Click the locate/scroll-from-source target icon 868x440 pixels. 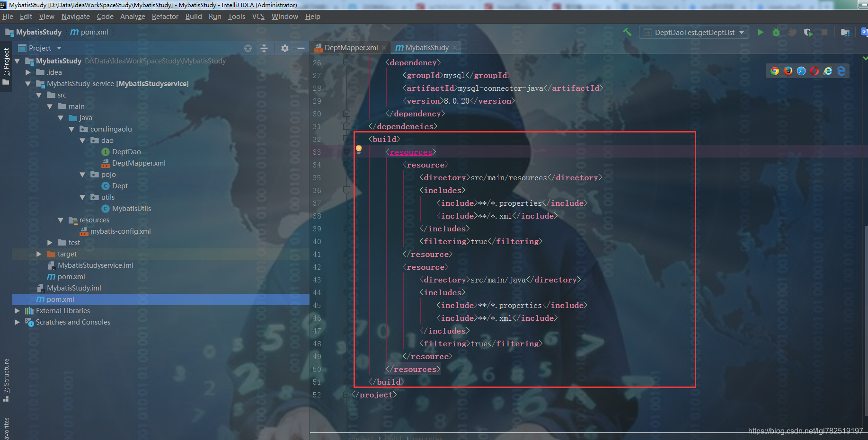[248, 48]
